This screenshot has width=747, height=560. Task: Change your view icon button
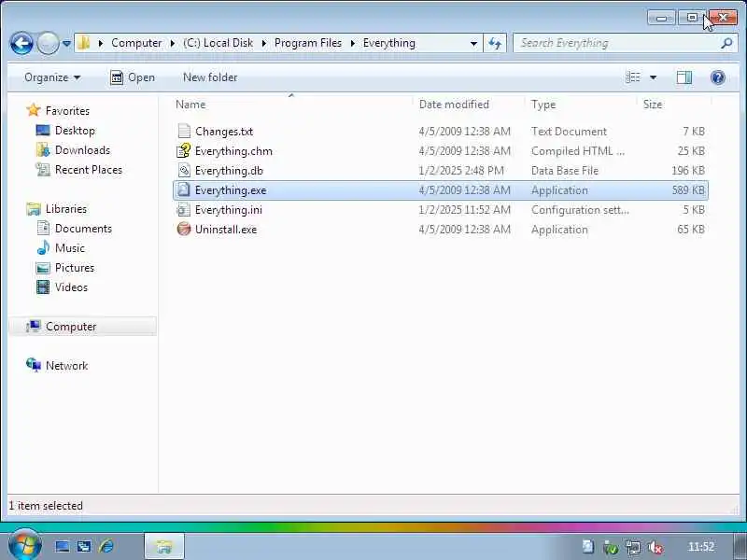coord(633,77)
